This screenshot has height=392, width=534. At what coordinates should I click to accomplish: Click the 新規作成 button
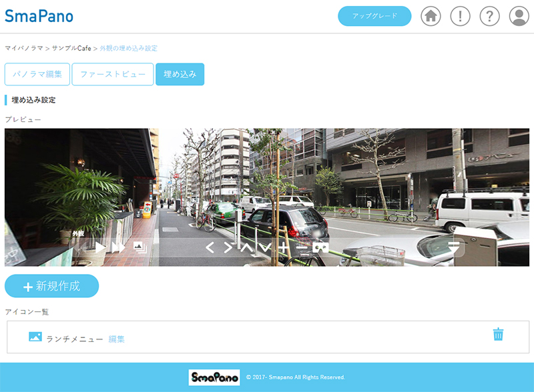(51, 286)
